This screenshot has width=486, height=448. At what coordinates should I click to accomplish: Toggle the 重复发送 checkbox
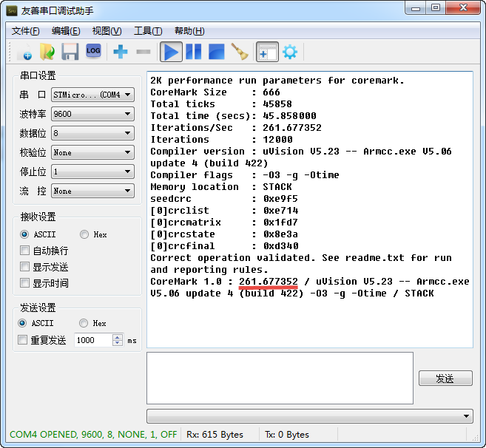point(23,340)
